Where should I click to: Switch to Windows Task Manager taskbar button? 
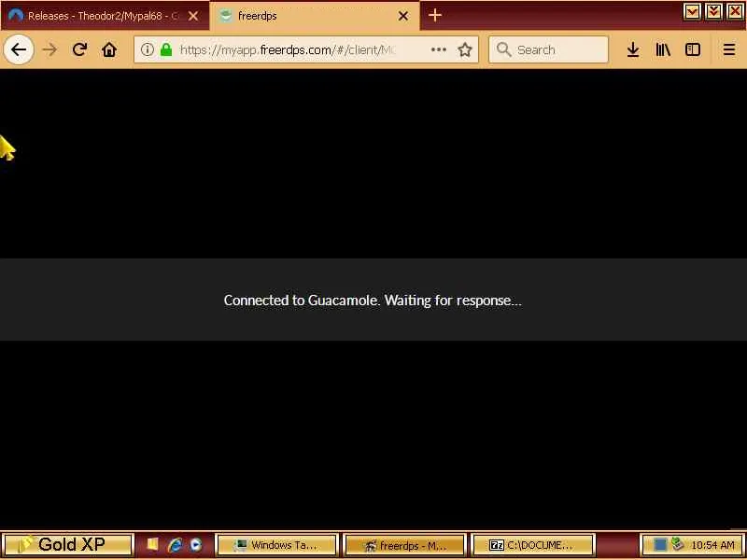click(276, 545)
